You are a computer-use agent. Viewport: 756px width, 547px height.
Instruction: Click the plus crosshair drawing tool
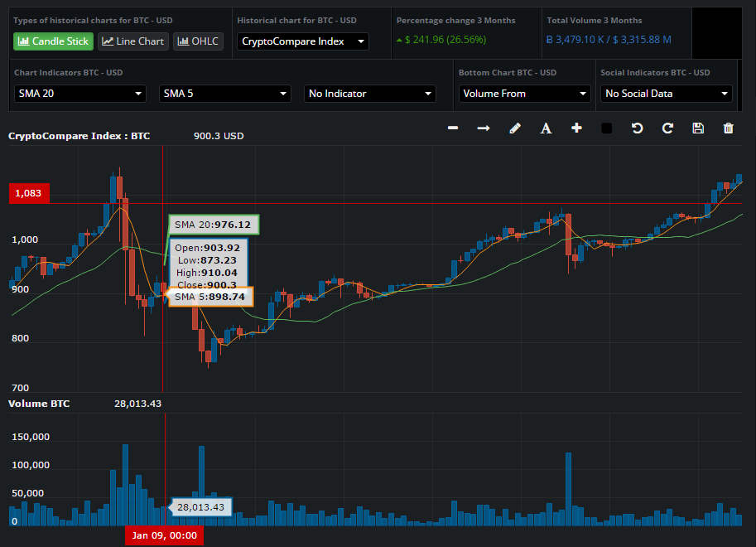pyautogui.click(x=576, y=128)
